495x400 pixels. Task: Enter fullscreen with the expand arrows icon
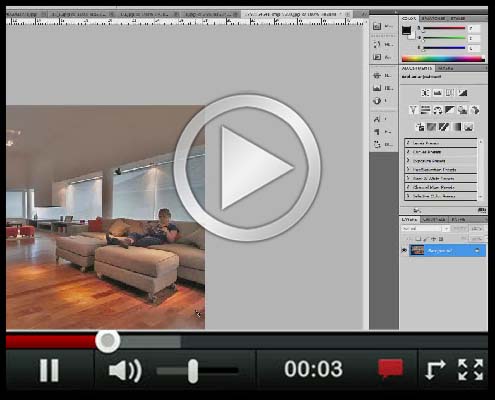tap(470, 370)
